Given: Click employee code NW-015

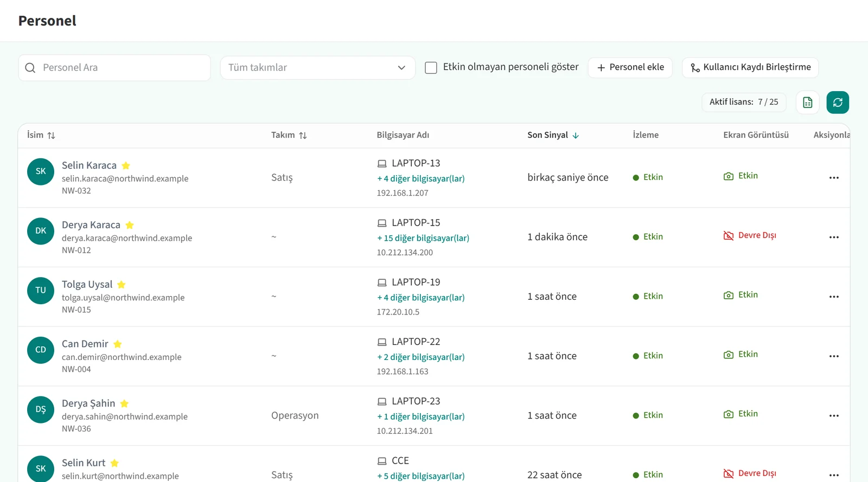Looking at the screenshot, I should pos(76,310).
